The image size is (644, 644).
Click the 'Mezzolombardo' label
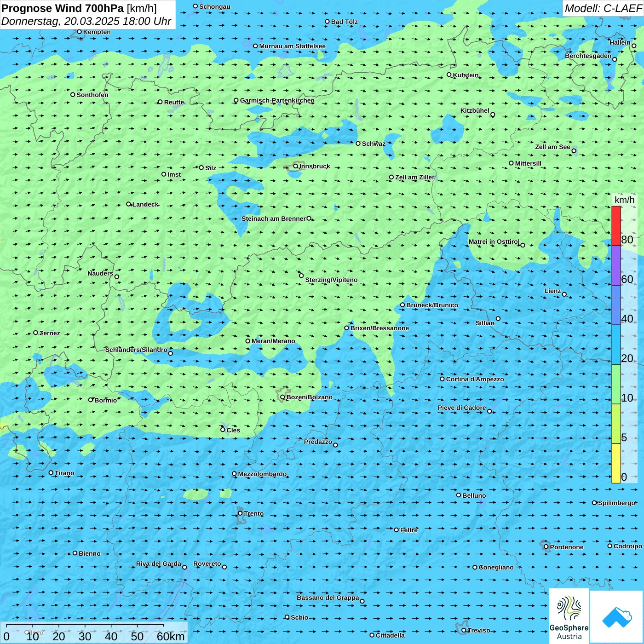pyautogui.click(x=262, y=474)
